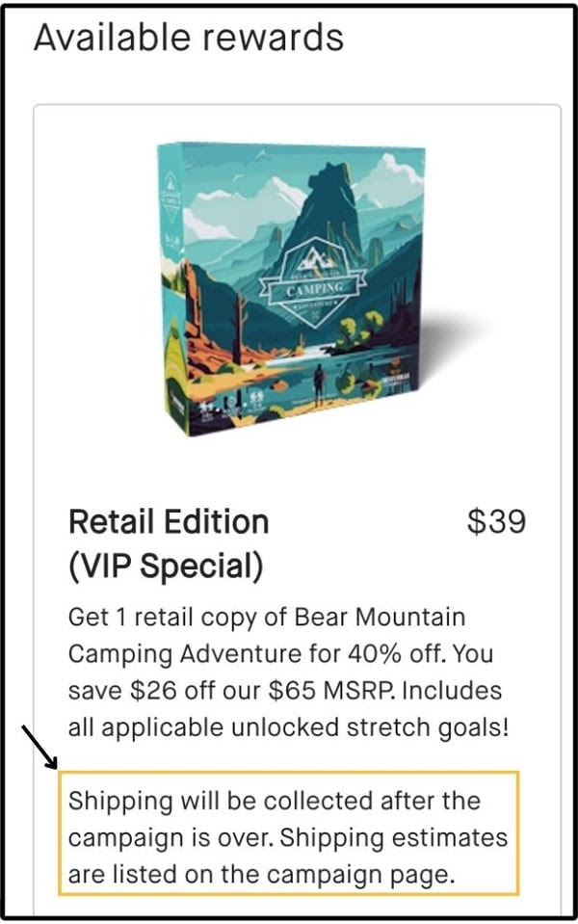Click the hiker figure on the box art
The image size is (578, 924).
click(x=318, y=383)
